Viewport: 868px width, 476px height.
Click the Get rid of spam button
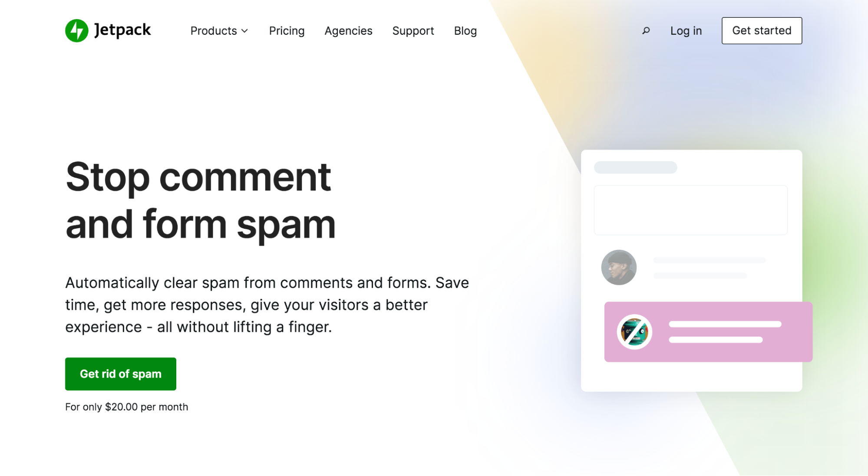point(120,374)
